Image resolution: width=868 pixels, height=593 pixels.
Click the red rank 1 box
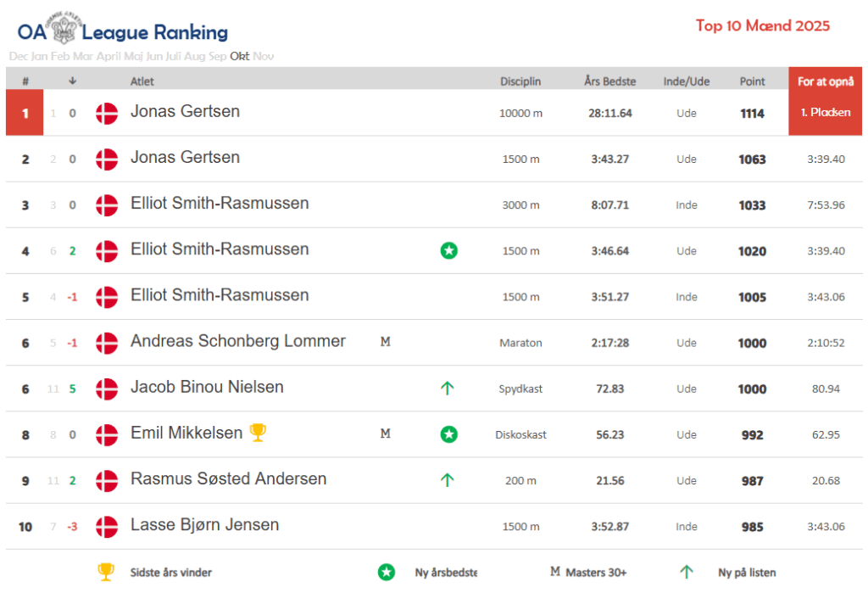click(25, 113)
